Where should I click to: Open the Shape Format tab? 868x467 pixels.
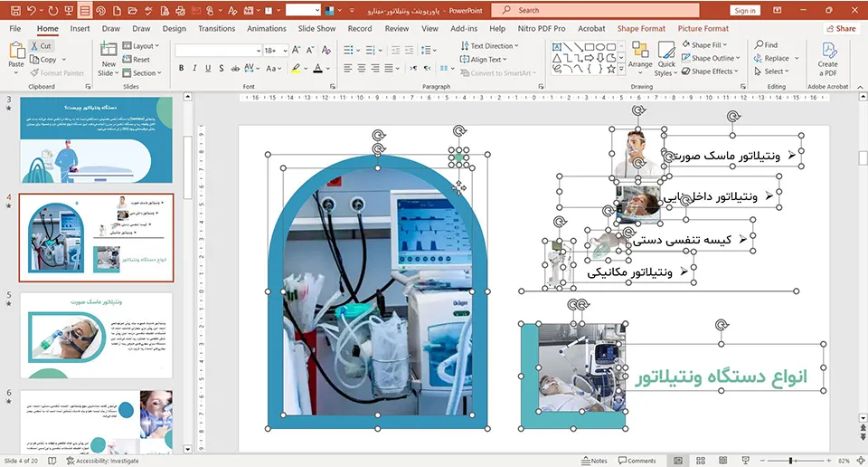coord(641,28)
